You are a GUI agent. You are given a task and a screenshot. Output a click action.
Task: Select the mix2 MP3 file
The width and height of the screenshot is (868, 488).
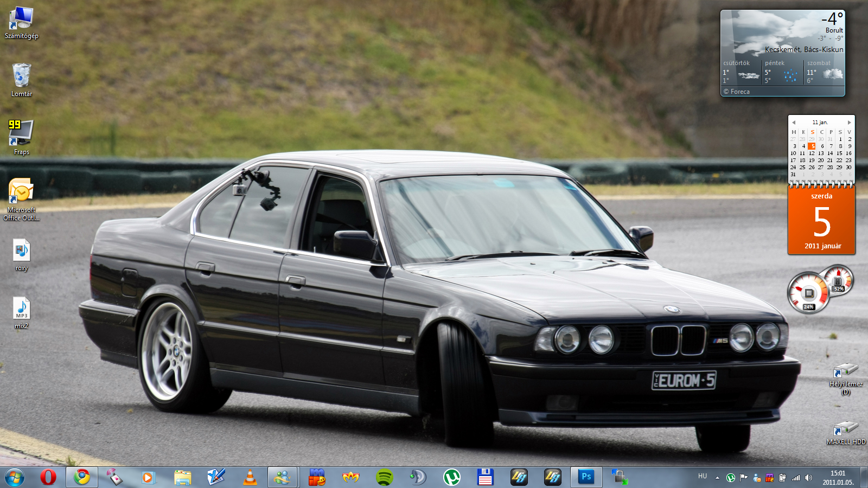(x=21, y=313)
